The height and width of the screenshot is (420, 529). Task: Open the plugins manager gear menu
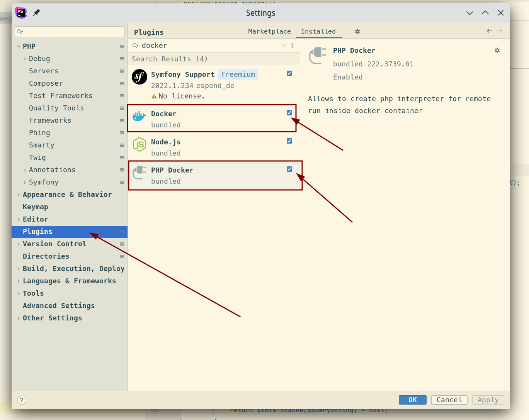coord(357,31)
